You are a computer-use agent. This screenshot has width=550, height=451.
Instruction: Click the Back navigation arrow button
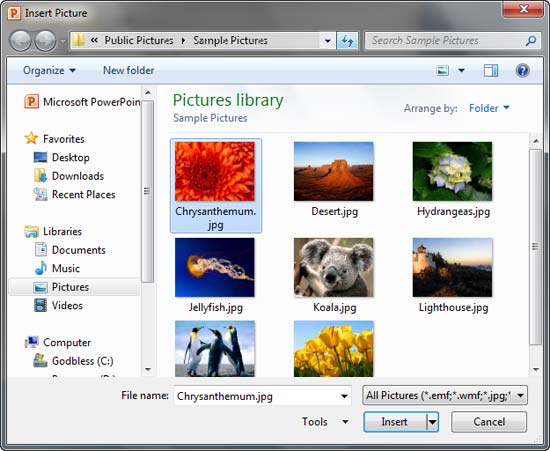[x=20, y=41]
